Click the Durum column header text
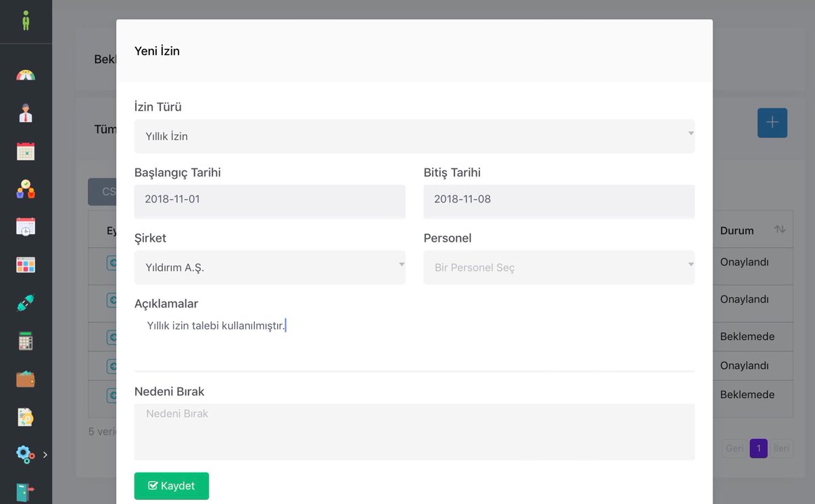Viewport: 815px width, 504px height. (737, 230)
